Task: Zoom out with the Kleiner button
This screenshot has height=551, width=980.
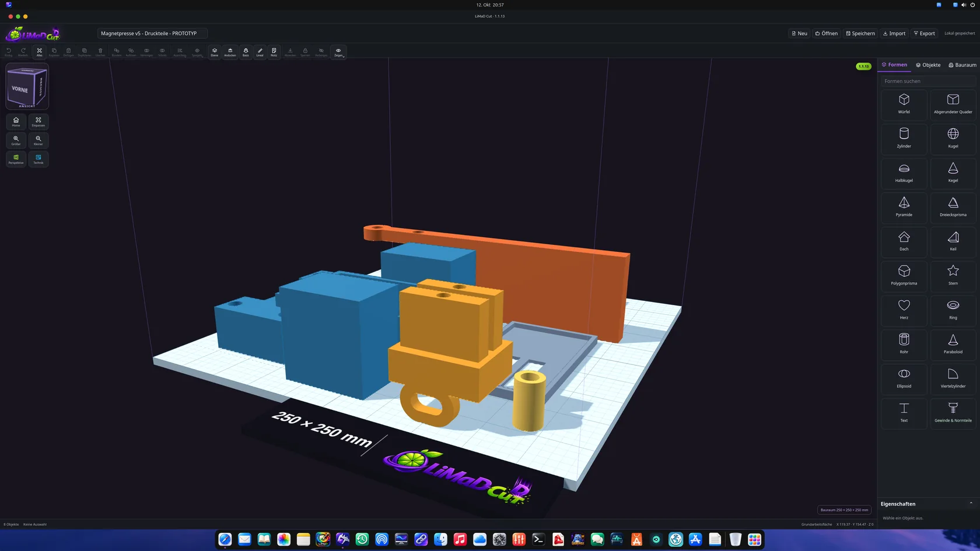Action: [x=38, y=140]
